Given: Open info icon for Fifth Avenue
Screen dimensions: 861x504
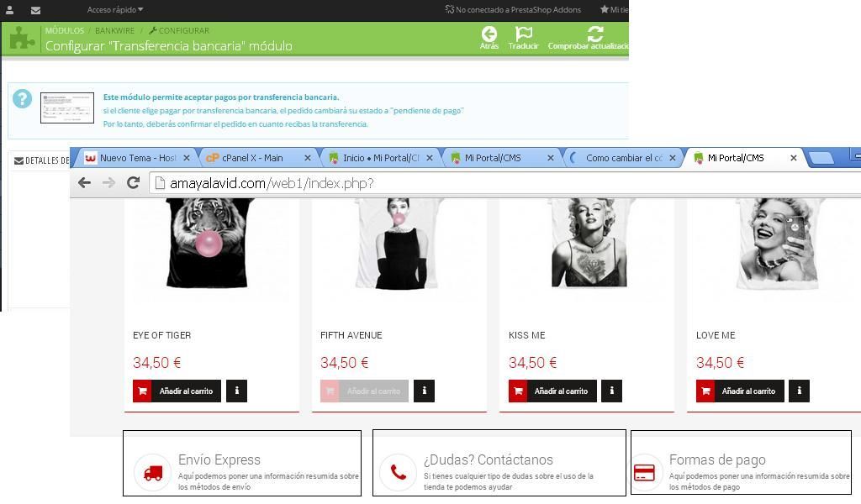Looking at the screenshot, I should (x=424, y=391).
